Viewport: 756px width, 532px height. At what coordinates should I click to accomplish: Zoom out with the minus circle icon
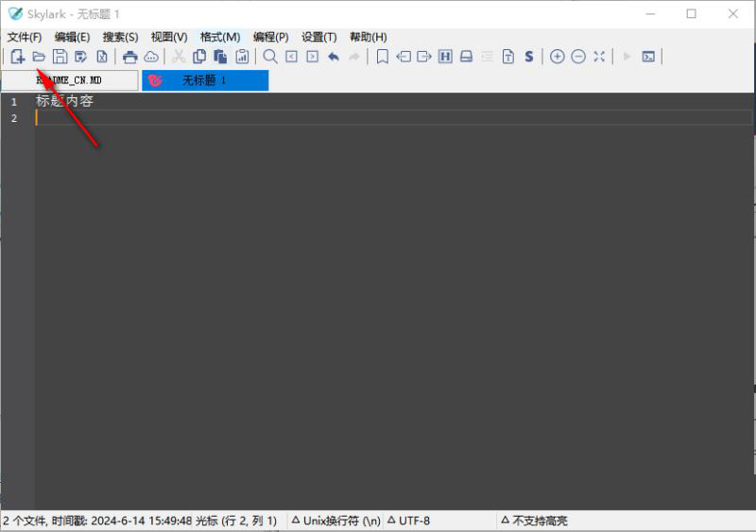pyautogui.click(x=578, y=57)
